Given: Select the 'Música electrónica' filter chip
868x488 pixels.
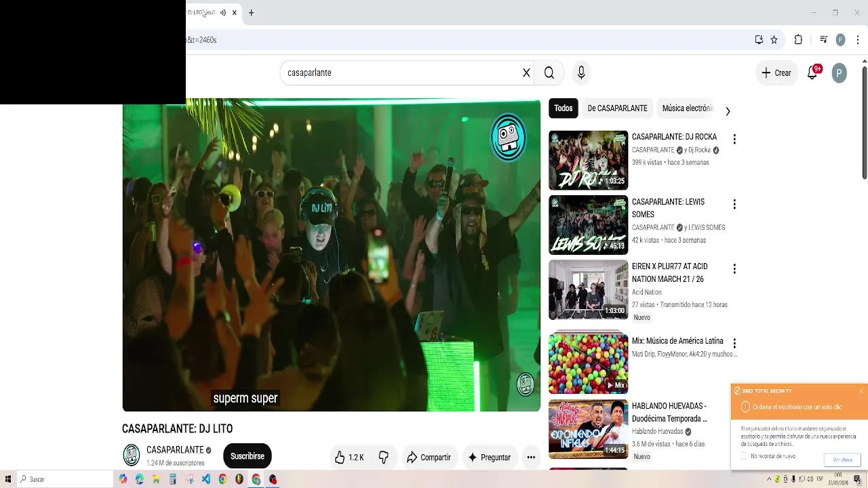Looking at the screenshot, I should (688, 108).
